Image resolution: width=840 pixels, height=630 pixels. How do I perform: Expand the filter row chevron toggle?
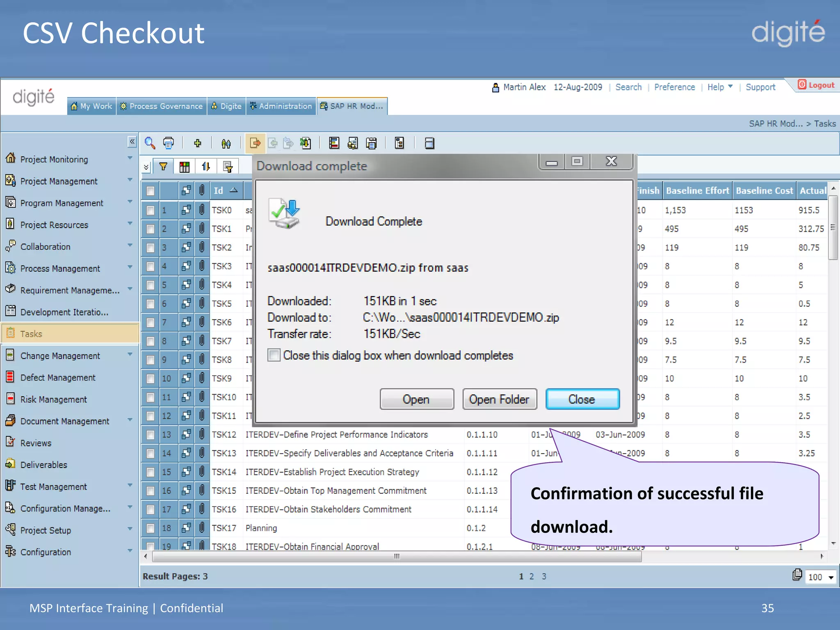tap(146, 167)
